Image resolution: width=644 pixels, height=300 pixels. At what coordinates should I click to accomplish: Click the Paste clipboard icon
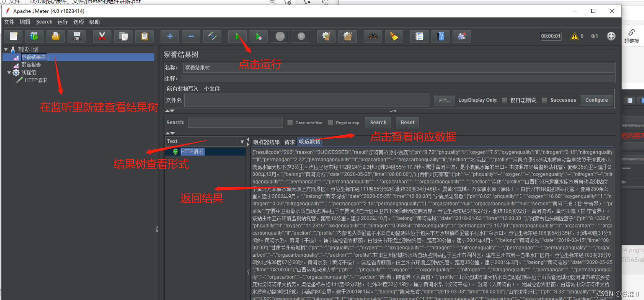[x=145, y=36]
